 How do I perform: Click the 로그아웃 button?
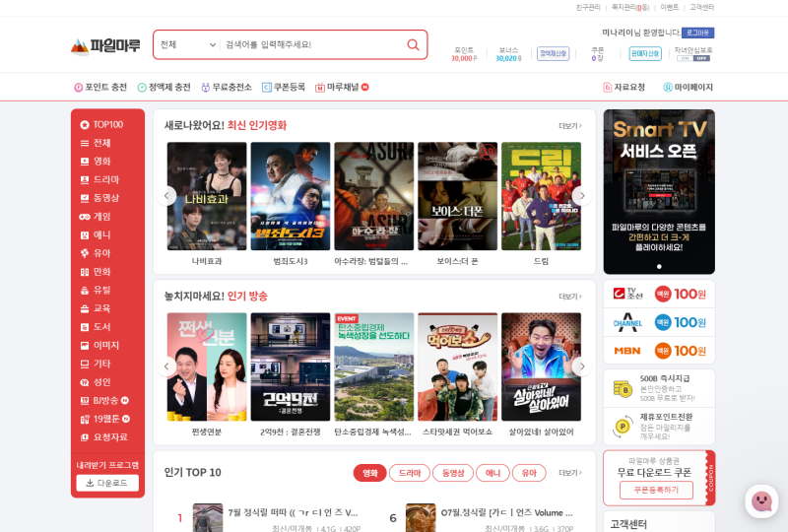coord(697,33)
